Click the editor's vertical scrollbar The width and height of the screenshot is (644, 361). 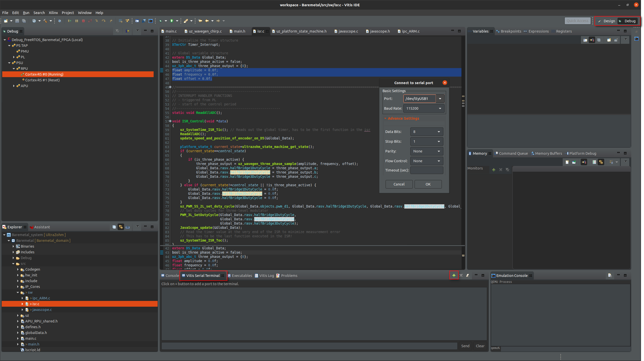[x=463, y=150]
